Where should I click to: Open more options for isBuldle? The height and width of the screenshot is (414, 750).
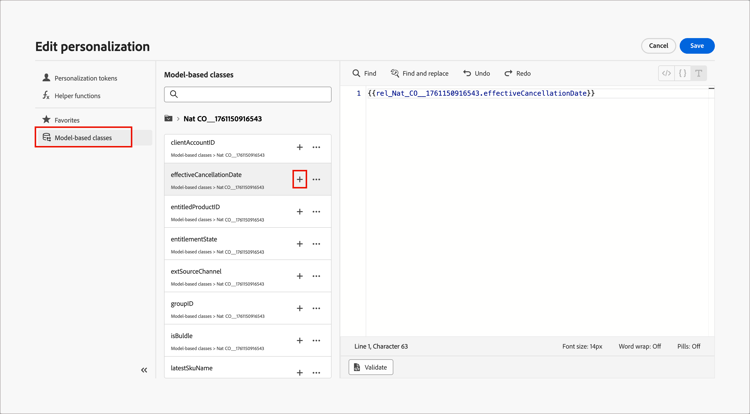(317, 341)
